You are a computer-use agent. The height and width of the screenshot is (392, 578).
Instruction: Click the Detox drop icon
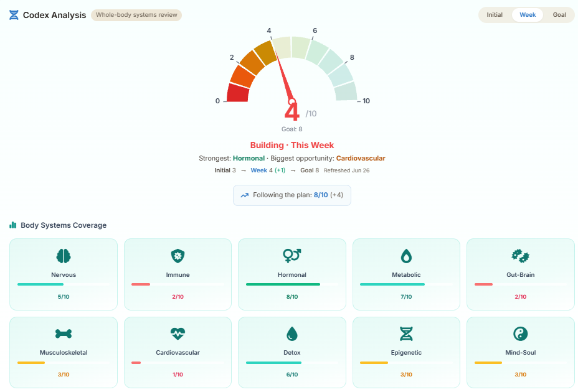point(292,334)
